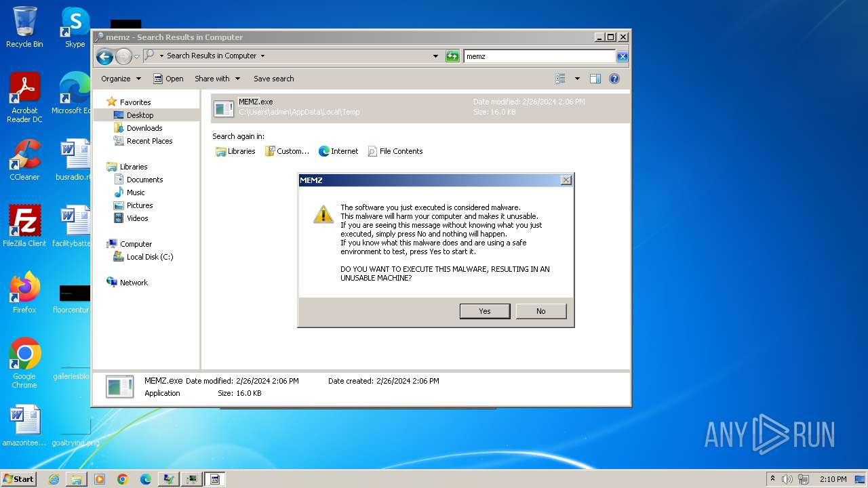Open Music library in navigation pane

[136, 192]
